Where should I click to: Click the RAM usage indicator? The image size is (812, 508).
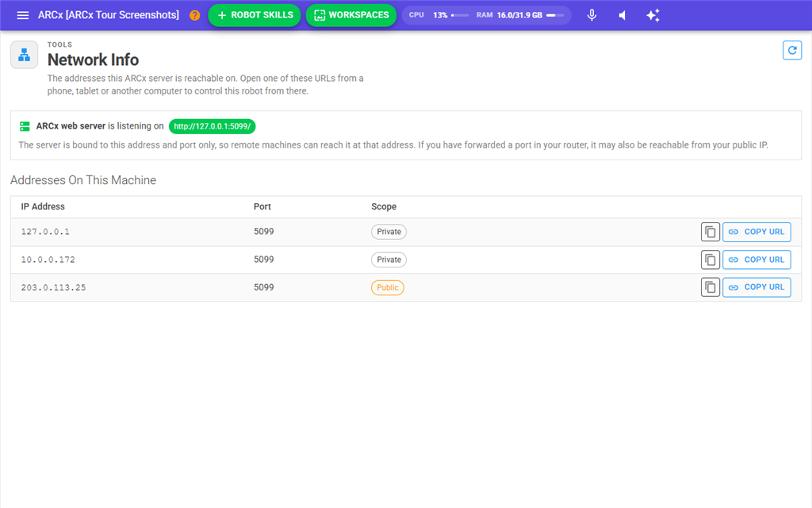[x=520, y=15]
